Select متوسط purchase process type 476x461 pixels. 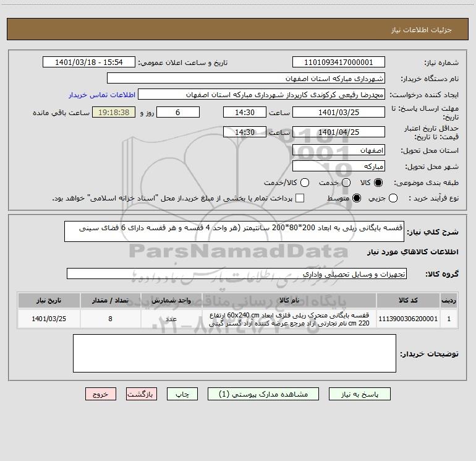(357, 198)
